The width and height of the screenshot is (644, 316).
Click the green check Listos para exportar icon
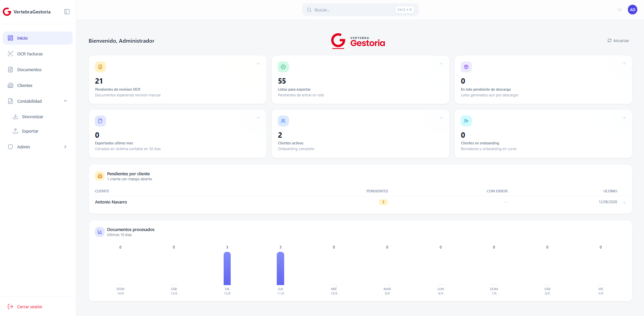(x=283, y=67)
